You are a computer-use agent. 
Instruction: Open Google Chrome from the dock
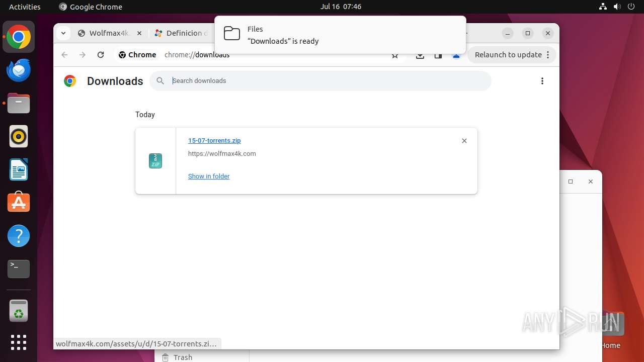click(x=19, y=37)
